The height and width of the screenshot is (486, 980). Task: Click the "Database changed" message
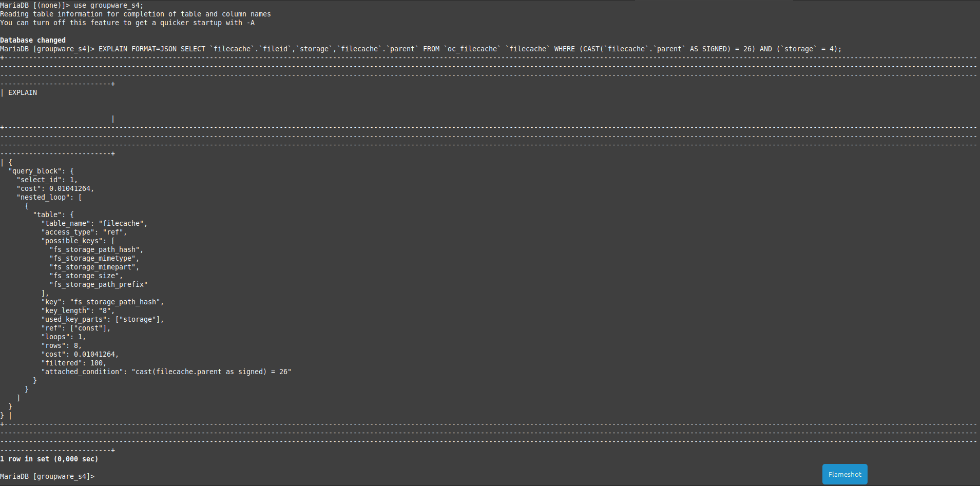pos(33,40)
